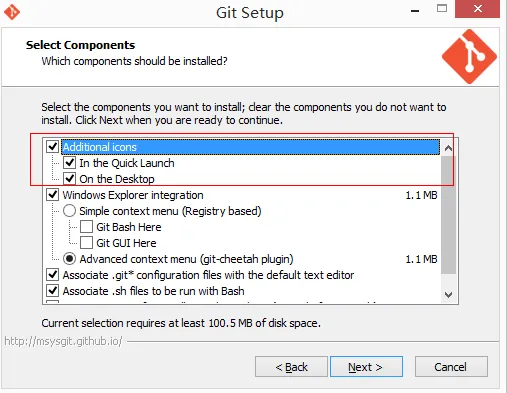Click the Next > button
The image size is (507, 393).
pos(366,367)
